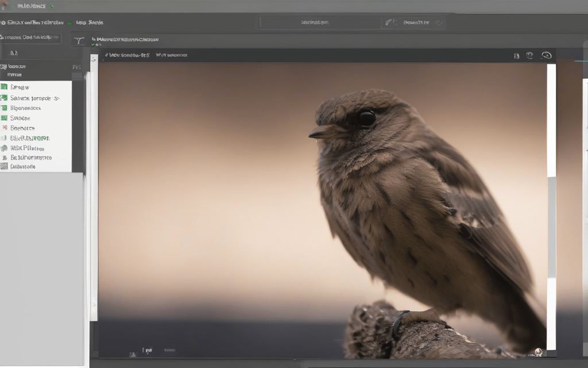Viewport: 588px width, 368px height.
Task: Select the last item in the white sidebar list
Action: tap(23, 167)
